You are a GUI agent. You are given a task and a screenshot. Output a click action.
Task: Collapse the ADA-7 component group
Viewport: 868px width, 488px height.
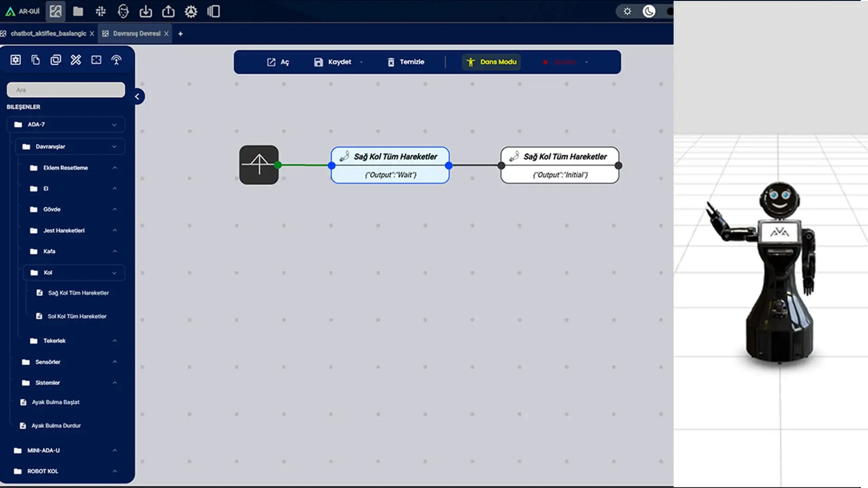click(x=114, y=124)
